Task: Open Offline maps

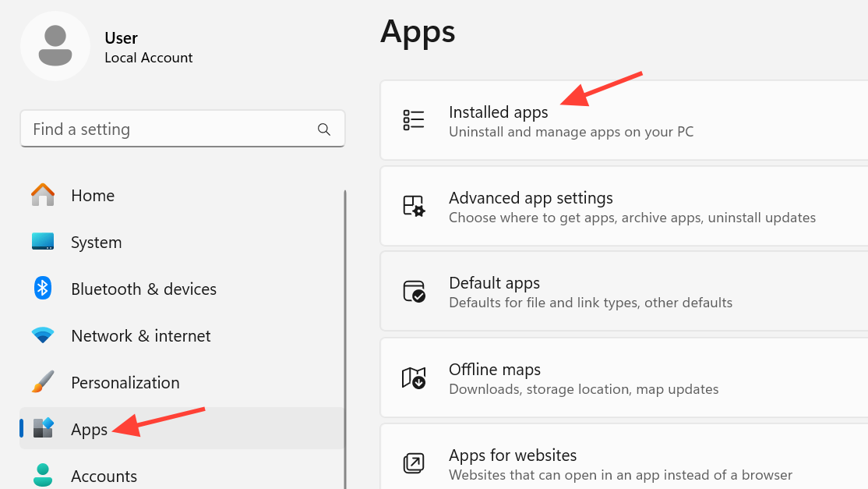Action: [624, 378]
